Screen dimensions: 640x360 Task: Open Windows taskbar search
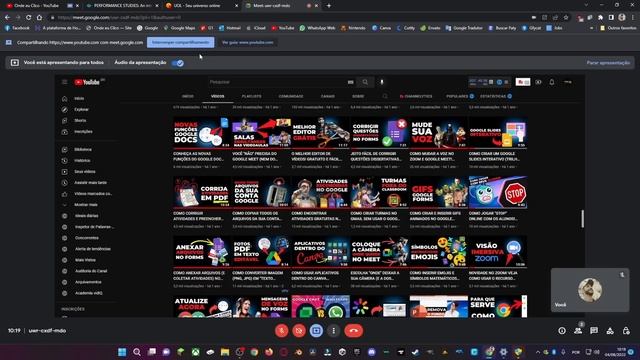coord(137,352)
